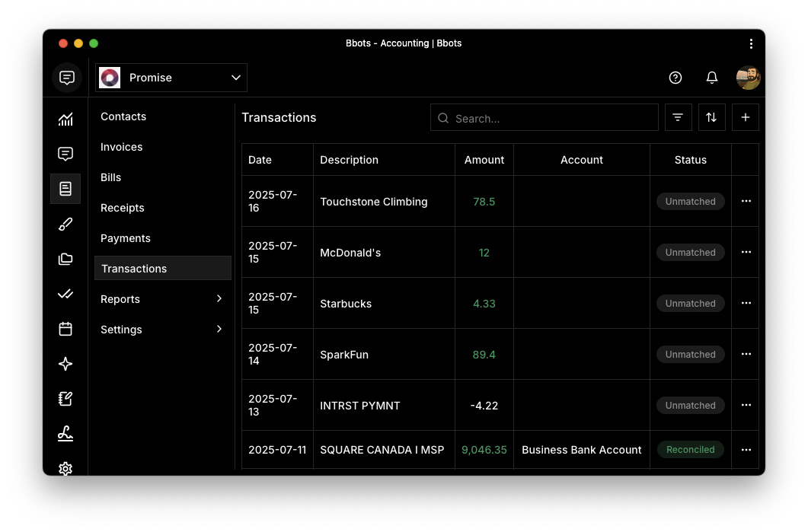Viewport: 808px width, 532px height.
Task: Select the Touchstone Climbing description
Action: tap(374, 202)
